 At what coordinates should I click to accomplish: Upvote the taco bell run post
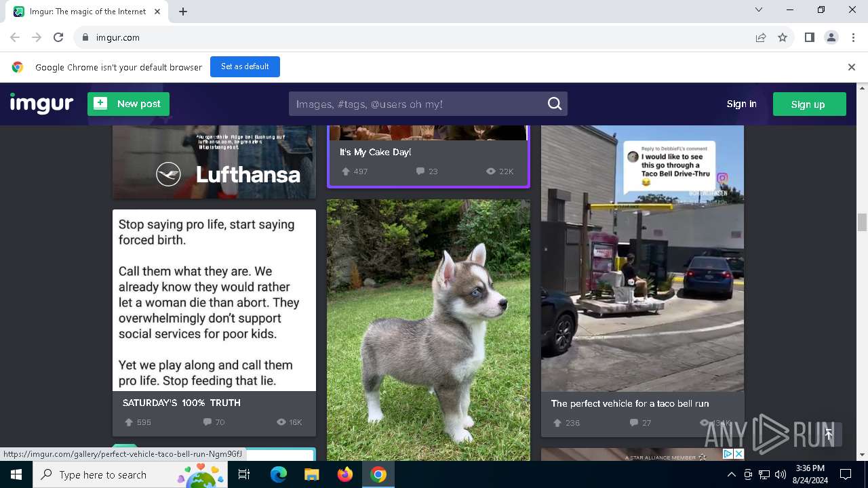(x=557, y=423)
